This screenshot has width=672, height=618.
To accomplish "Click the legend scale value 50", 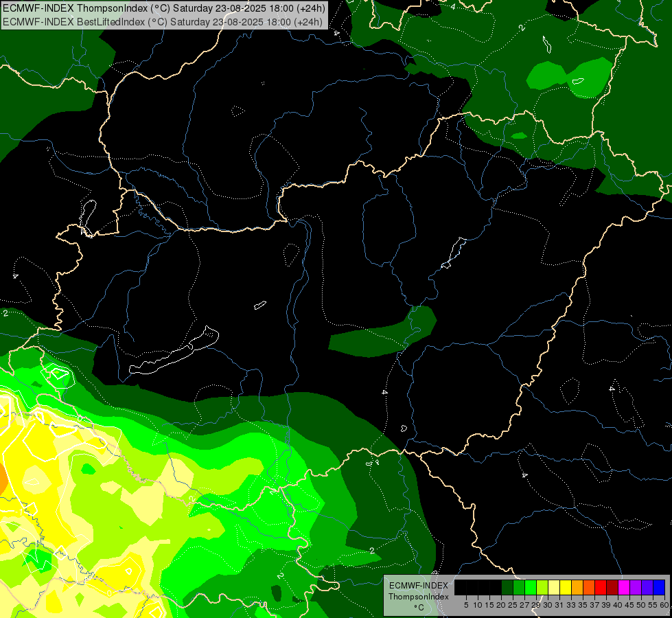I will coord(641,605).
